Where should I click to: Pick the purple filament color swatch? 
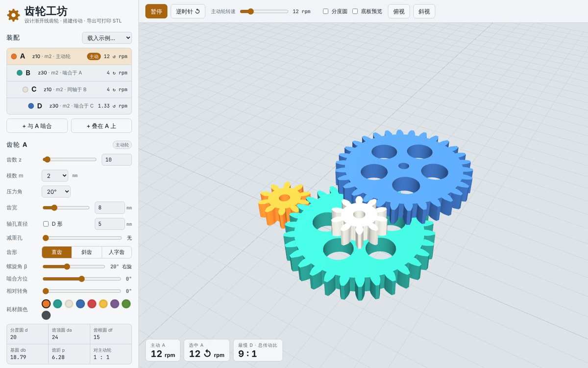115,304
